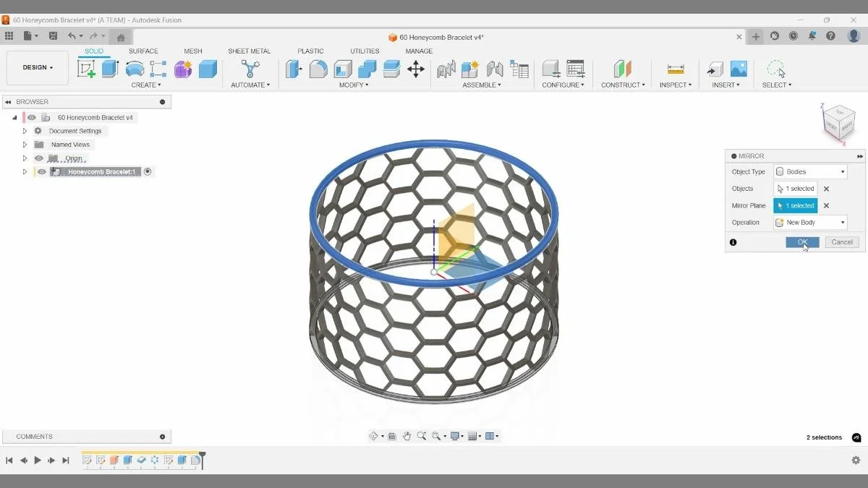This screenshot has height=488, width=868.
Task: Toggle visibility of the Origin folder
Action: [39, 158]
